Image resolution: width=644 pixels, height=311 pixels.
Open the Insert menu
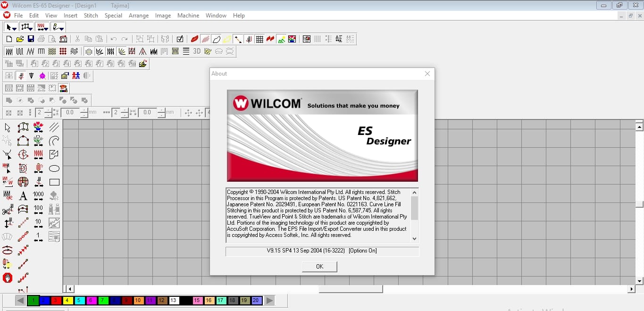(70, 16)
